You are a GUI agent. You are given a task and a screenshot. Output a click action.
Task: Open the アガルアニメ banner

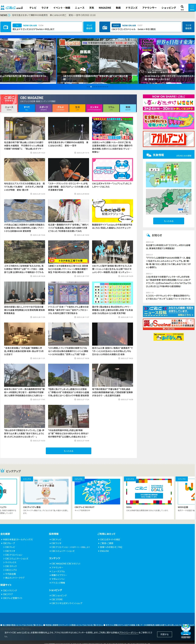click(x=169, y=139)
